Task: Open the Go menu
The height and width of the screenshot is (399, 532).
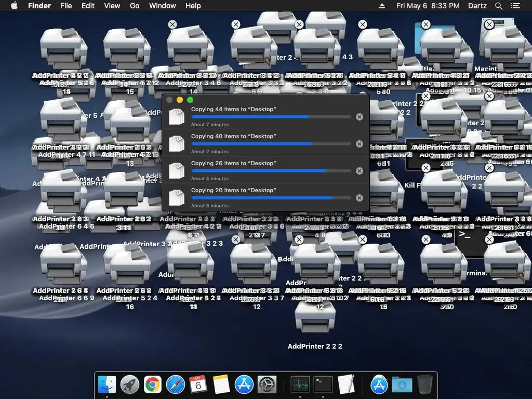Action: tap(135, 6)
